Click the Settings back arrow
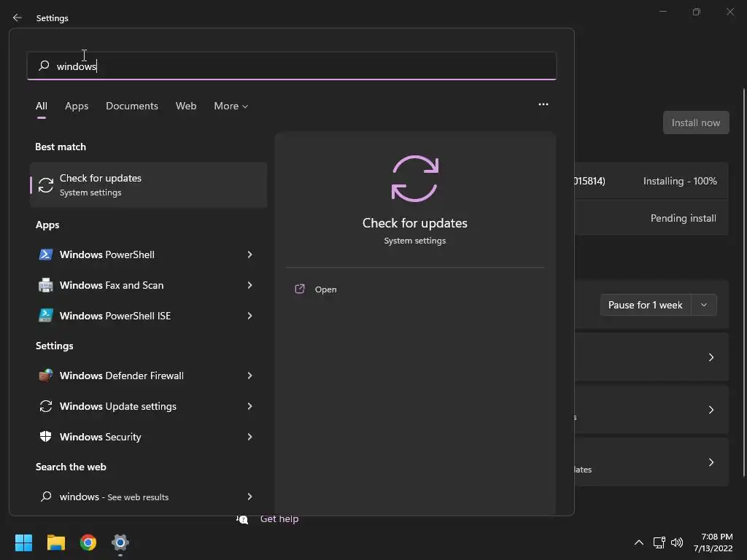 click(x=18, y=17)
